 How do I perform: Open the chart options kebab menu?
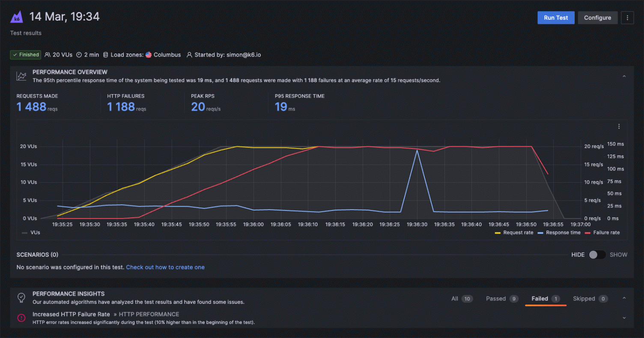click(x=619, y=126)
